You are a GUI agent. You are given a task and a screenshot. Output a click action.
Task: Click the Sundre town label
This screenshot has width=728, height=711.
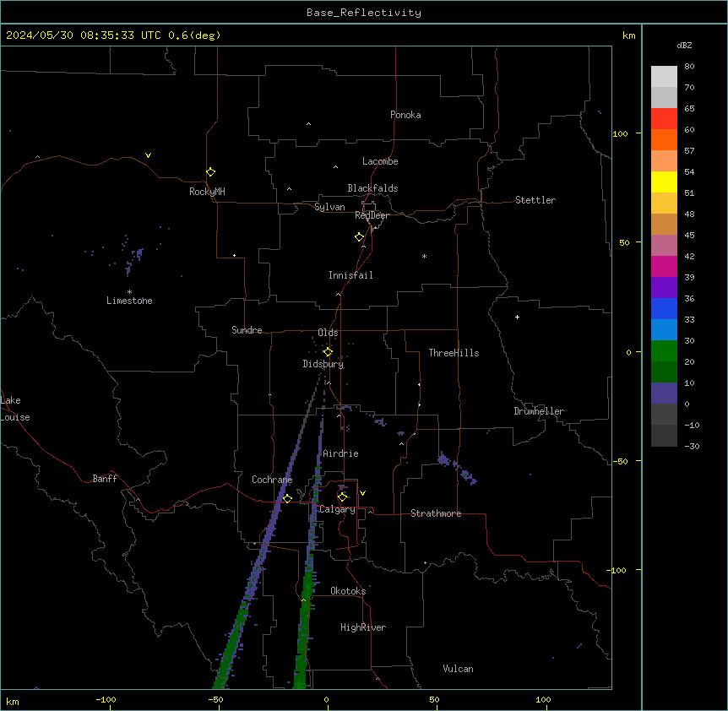pyautogui.click(x=247, y=330)
